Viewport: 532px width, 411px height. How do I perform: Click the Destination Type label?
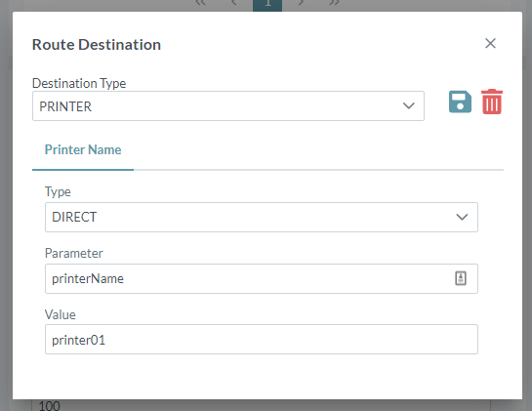click(x=79, y=84)
